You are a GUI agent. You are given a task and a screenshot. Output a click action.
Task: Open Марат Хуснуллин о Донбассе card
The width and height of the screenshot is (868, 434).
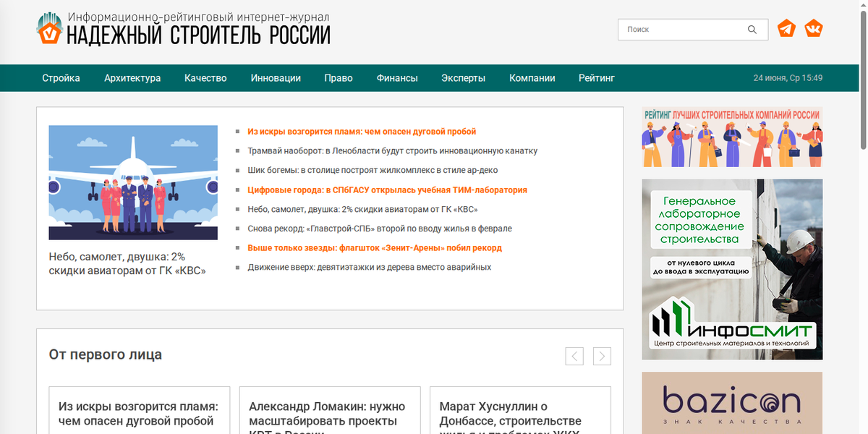(511, 416)
